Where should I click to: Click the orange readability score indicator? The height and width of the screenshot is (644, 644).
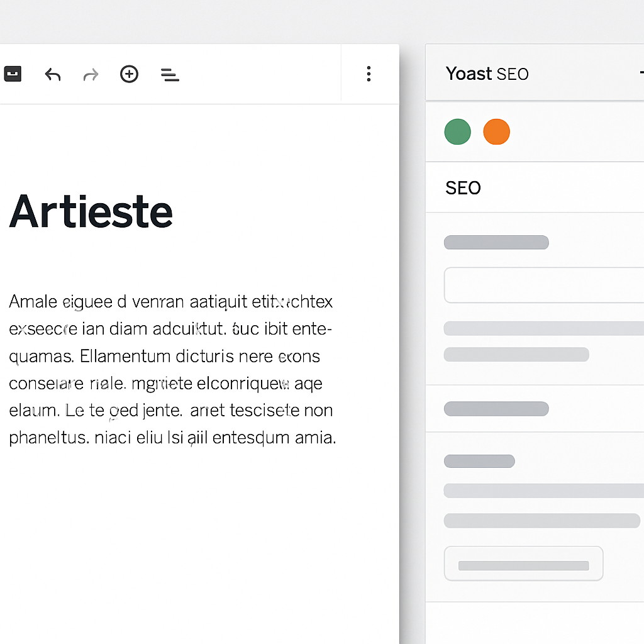pos(497,132)
